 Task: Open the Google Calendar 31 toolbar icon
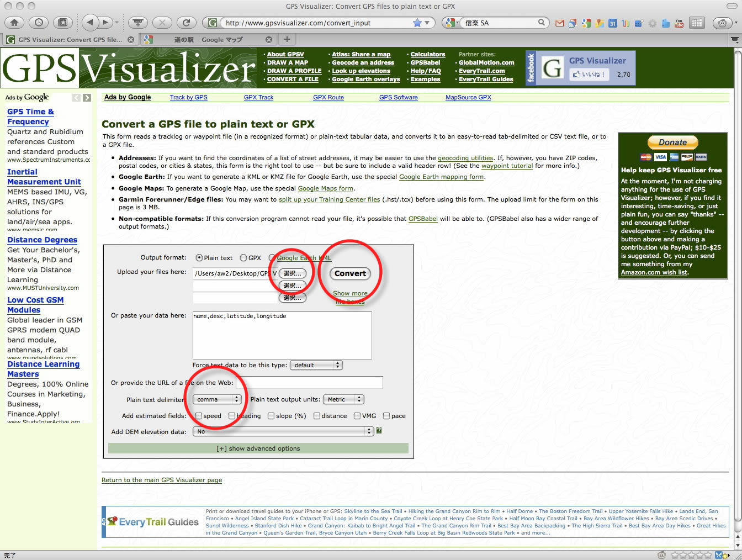613,23
